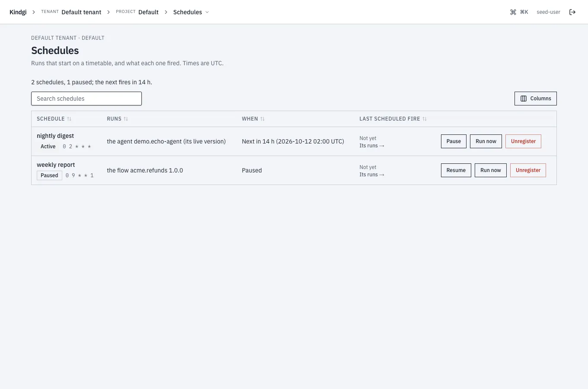Go to the Kindgi home link
This screenshot has width=588, height=389.
18,12
